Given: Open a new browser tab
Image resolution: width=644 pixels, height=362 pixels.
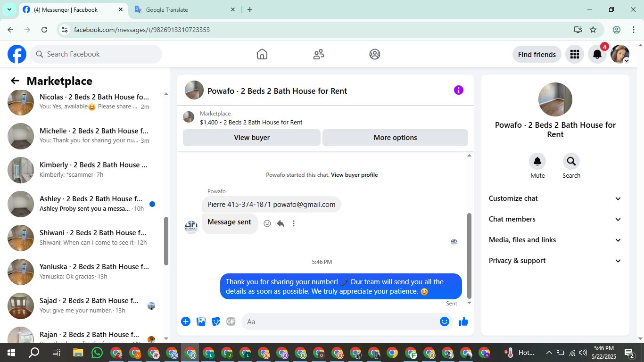Looking at the screenshot, I should (250, 9).
